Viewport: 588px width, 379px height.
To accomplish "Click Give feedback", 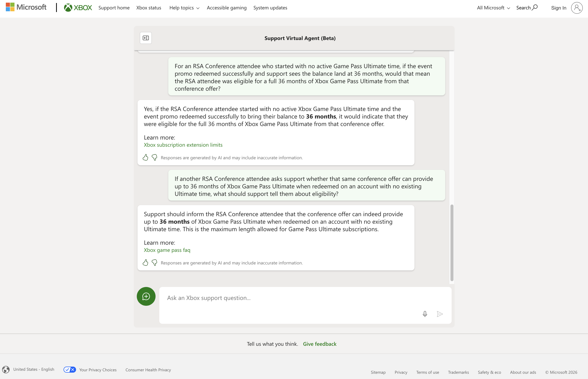I will pos(320,344).
